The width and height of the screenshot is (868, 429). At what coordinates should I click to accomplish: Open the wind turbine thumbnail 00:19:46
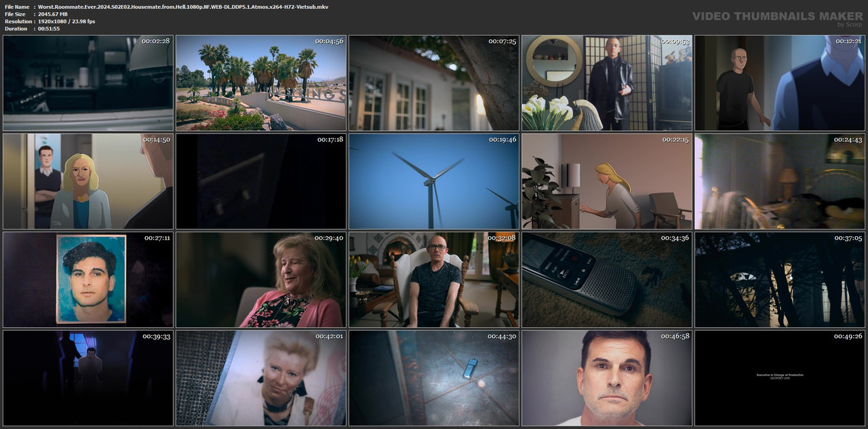[x=434, y=181]
